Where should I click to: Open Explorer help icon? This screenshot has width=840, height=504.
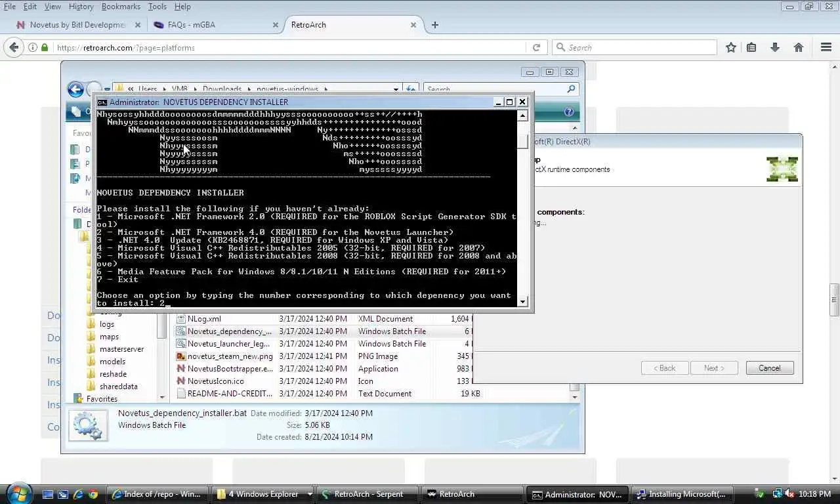568,112
